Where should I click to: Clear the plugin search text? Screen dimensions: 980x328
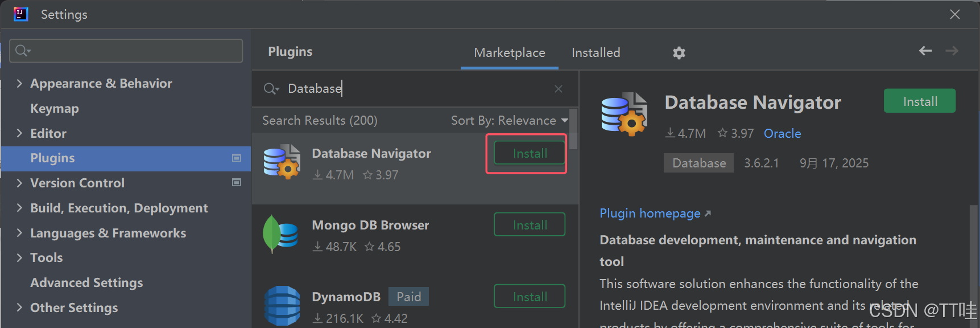559,89
